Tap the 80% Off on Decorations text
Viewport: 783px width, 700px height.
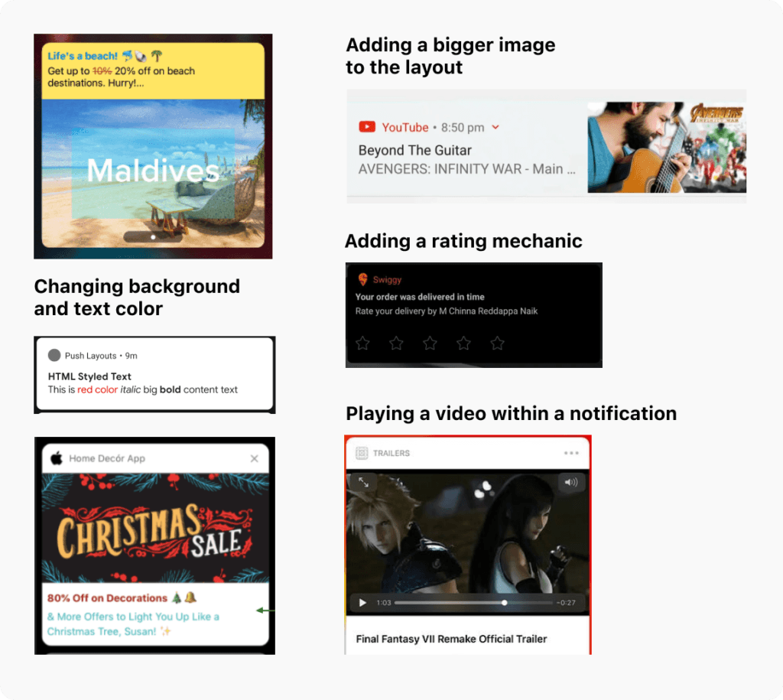[x=107, y=597]
